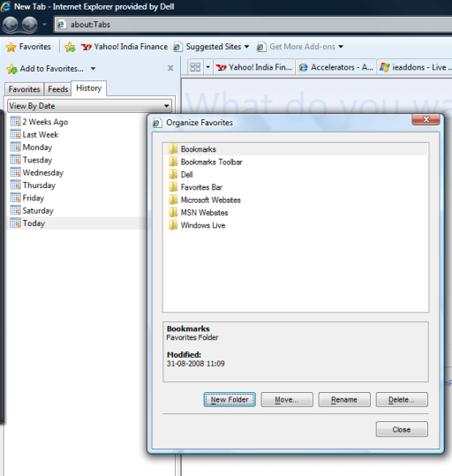Open the recent pages dropdown arrow
This screenshot has height=476, width=452.
tap(44, 25)
